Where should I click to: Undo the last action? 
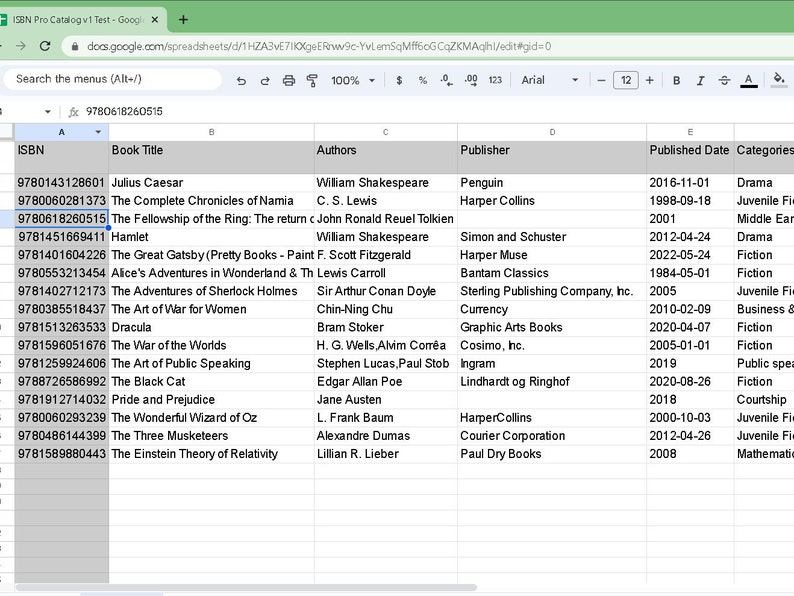241,81
